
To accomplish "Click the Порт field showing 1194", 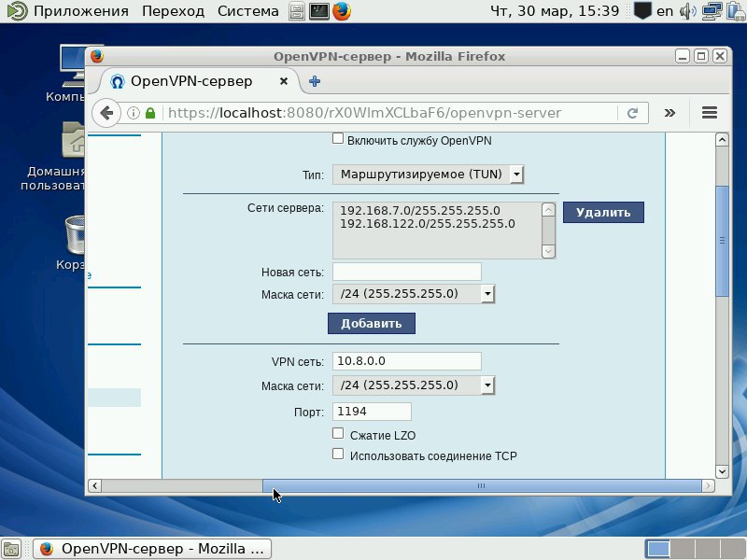I will [372, 412].
